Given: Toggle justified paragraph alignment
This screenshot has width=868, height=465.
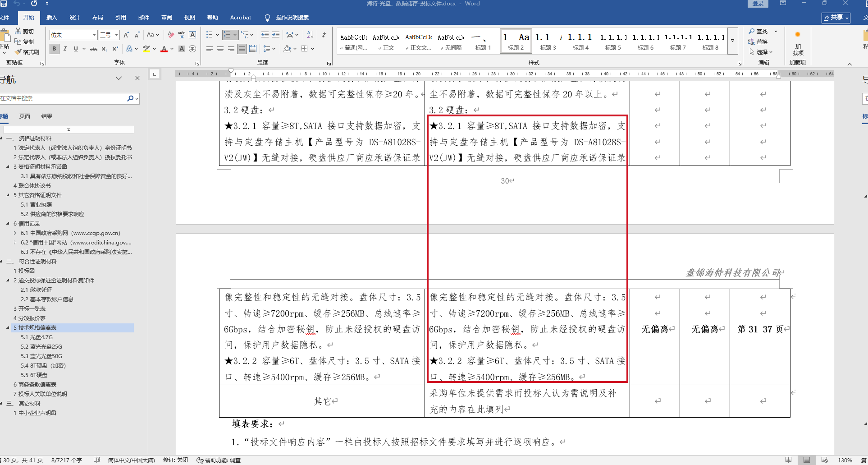Looking at the screenshot, I should pos(242,49).
